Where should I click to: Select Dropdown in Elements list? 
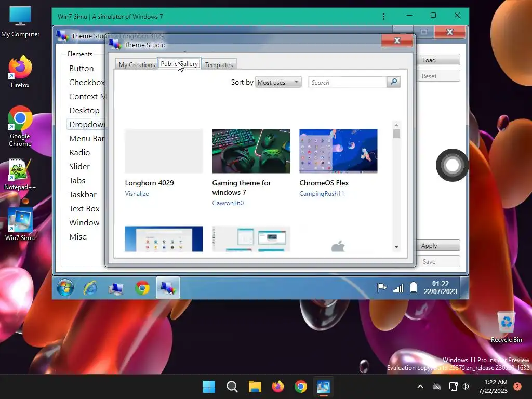tap(87, 124)
